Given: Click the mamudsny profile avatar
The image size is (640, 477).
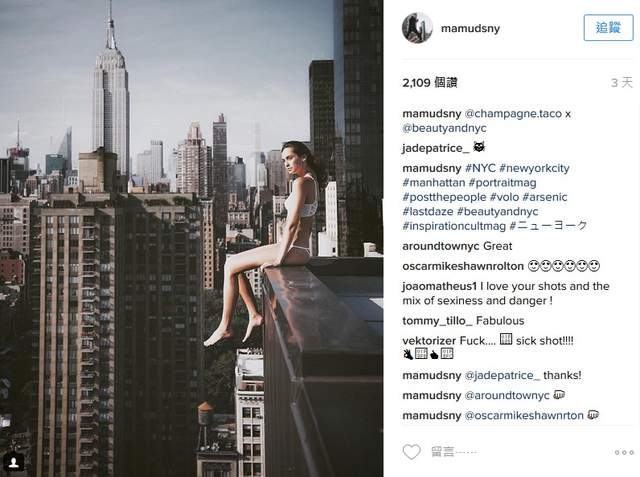Looking at the screenshot, I should coord(417,28).
